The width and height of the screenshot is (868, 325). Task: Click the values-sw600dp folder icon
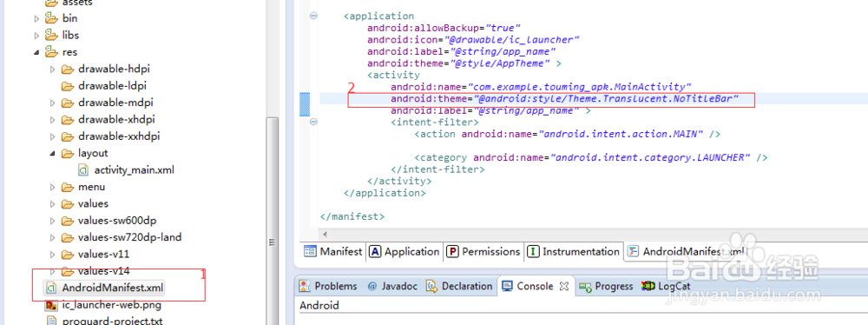point(68,221)
